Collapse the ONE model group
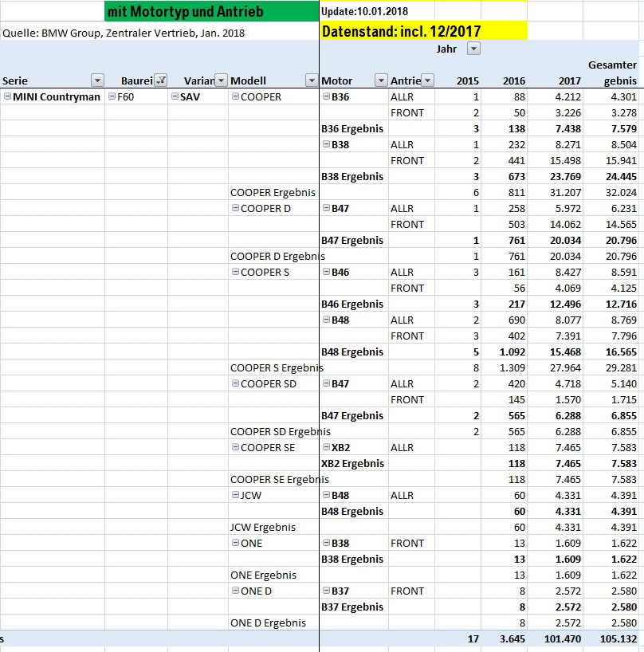Image resolution: width=644 pixels, height=652 pixels. coord(235,543)
